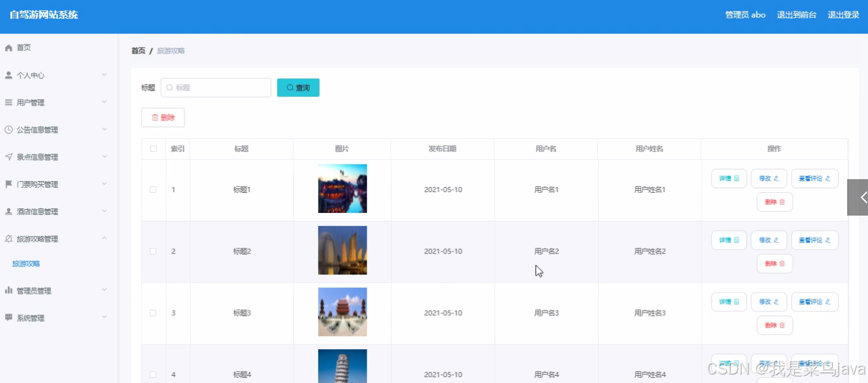Click red 删除 button for row 标题2
Screen dimensions: 868x383
775,264
